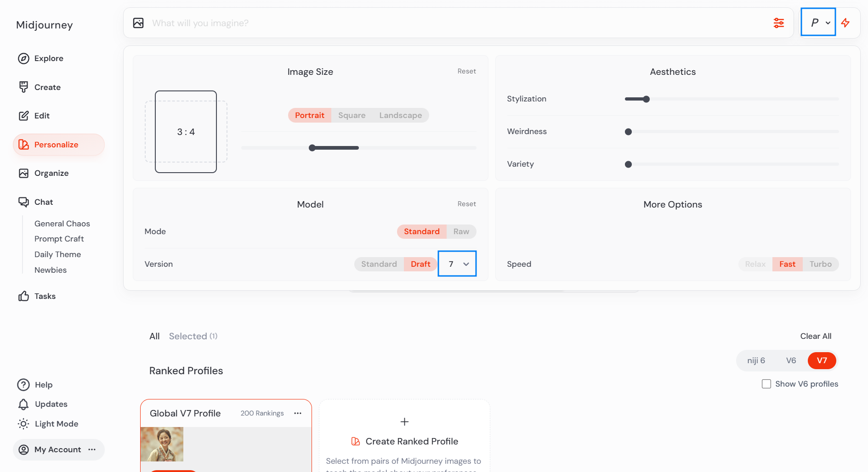
Task: Click the Chat bubbles icon
Action: [x=23, y=202]
